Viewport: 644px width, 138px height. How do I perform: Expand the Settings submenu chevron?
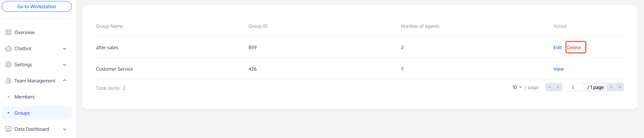tap(65, 65)
